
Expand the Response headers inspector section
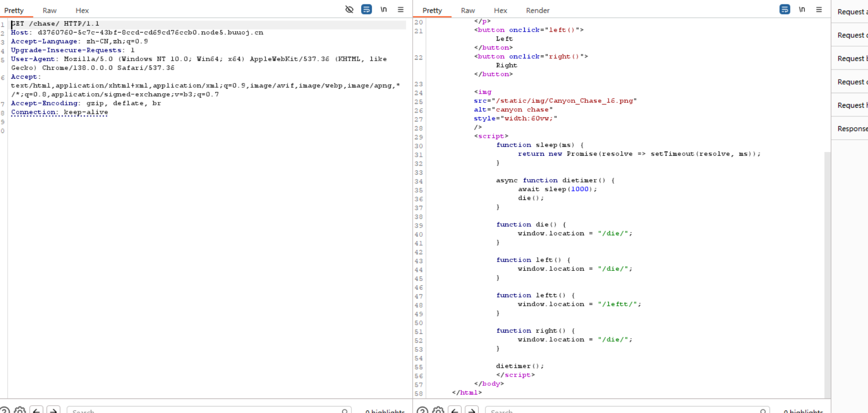click(850, 128)
